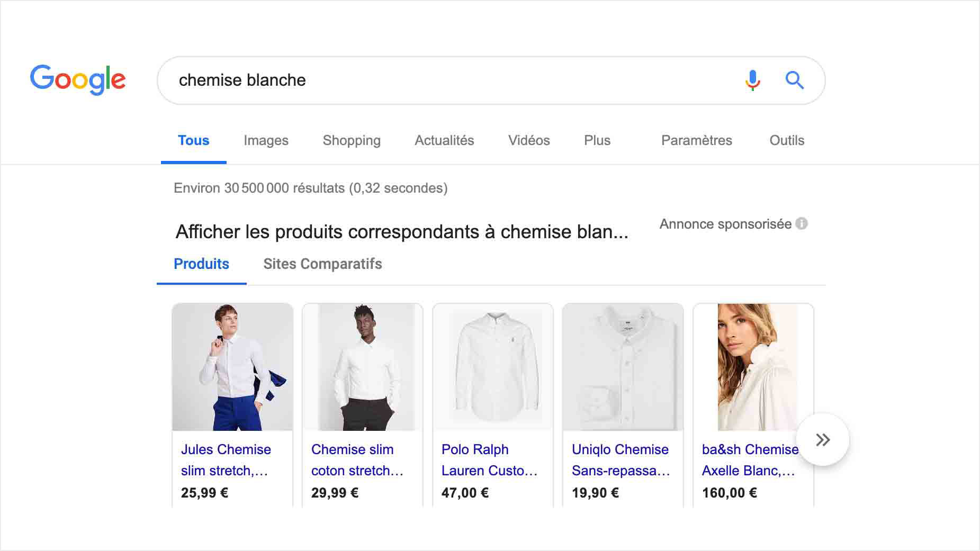Image resolution: width=980 pixels, height=551 pixels.
Task: Open Polo Ralph Lauren Custo… link
Action: (x=489, y=460)
